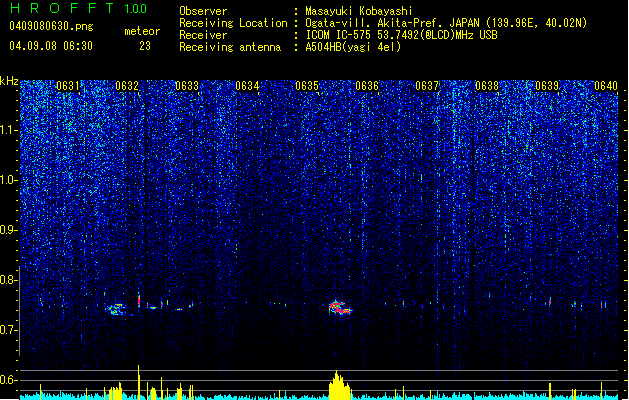Click the 0.9 kHz frequency label
Screen dimensions: 629x400
tap(9, 230)
